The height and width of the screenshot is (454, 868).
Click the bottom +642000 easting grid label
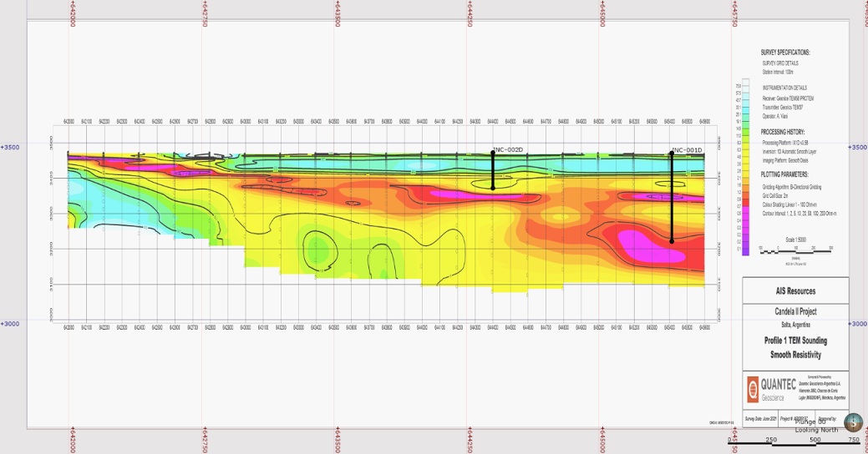pyautogui.click(x=72, y=440)
